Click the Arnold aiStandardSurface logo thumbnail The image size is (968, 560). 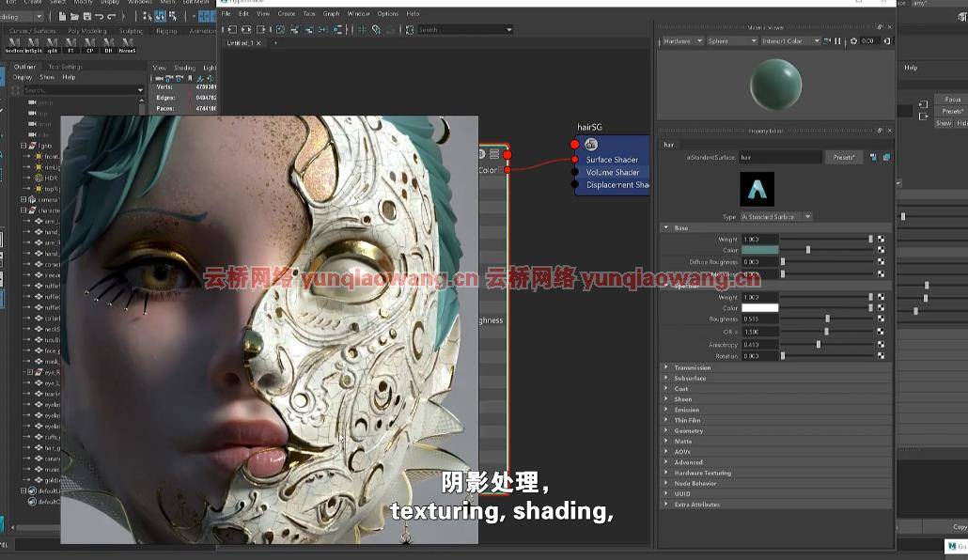click(x=757, y=189)
